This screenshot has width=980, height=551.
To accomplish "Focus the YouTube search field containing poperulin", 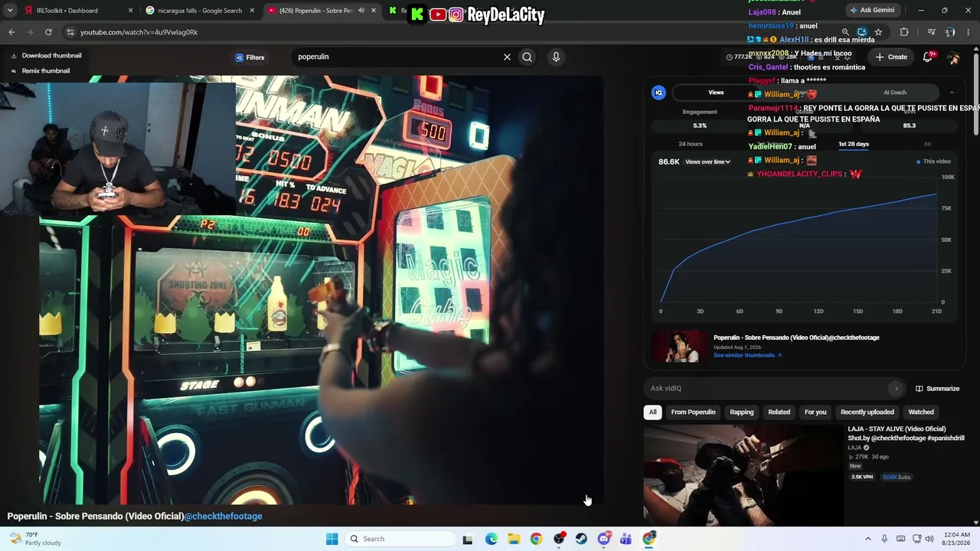I will coord(397,57).
